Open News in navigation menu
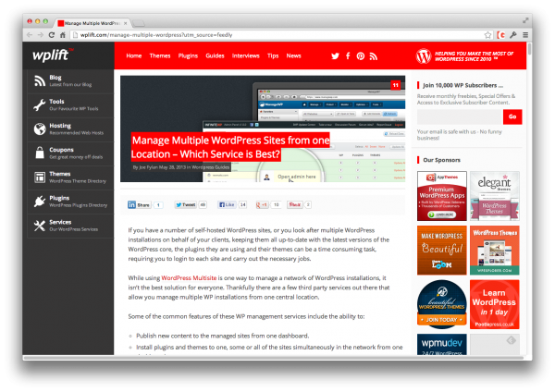The height and width of the screenshot is (392, 555). [x=293, y=55]
